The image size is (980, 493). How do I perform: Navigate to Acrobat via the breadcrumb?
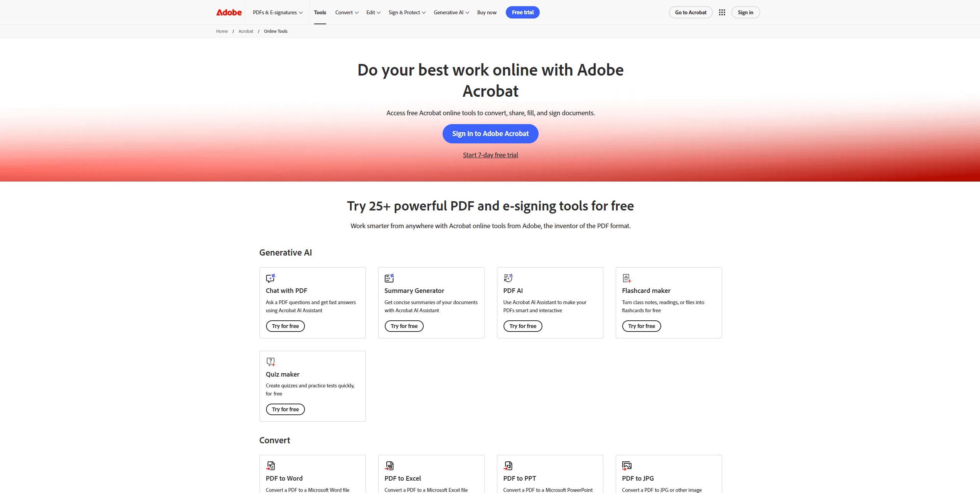(x=246, y=31)
